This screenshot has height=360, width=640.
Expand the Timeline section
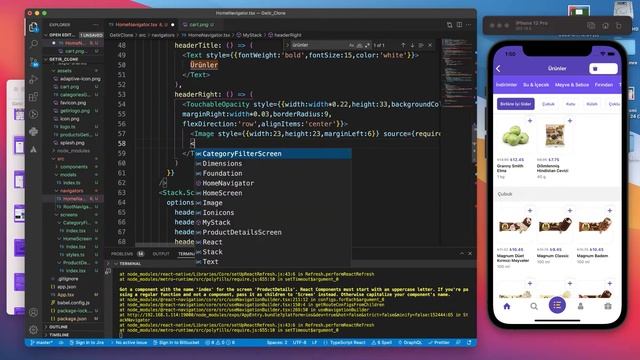pos(73,335)
